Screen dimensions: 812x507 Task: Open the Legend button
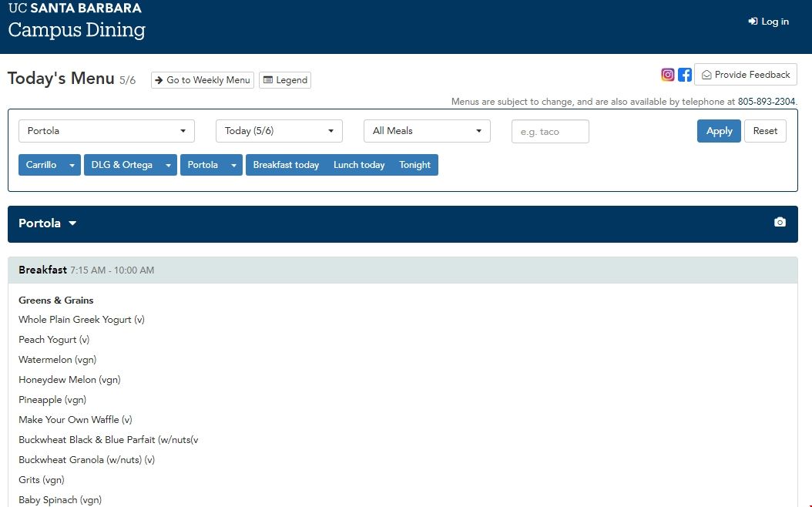[x=285, y=80]
